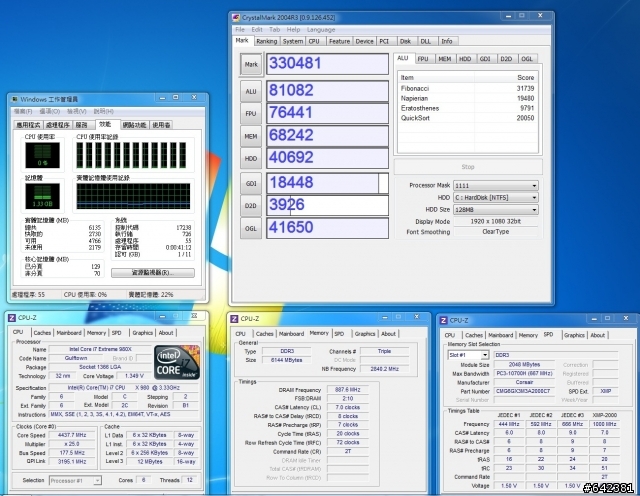640x496 pixels.
Task: Expand the HDD drive dropdown
Action: pos(534,198)
